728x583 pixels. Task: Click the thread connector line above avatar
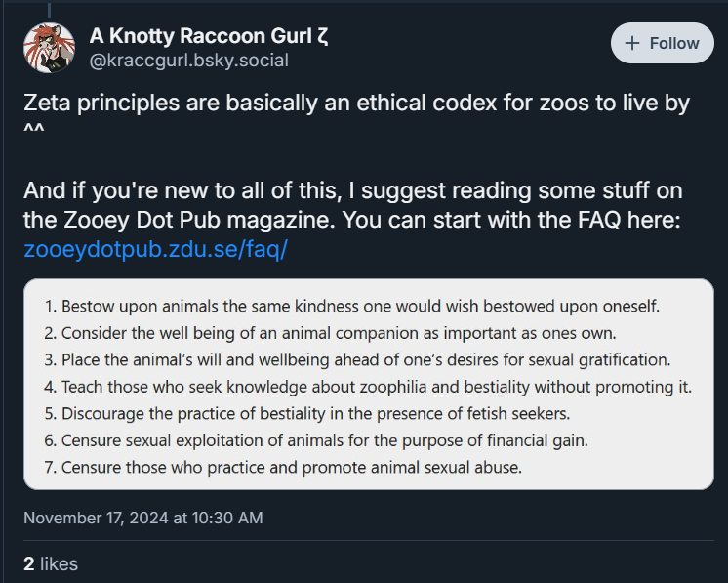coord(49,7)
